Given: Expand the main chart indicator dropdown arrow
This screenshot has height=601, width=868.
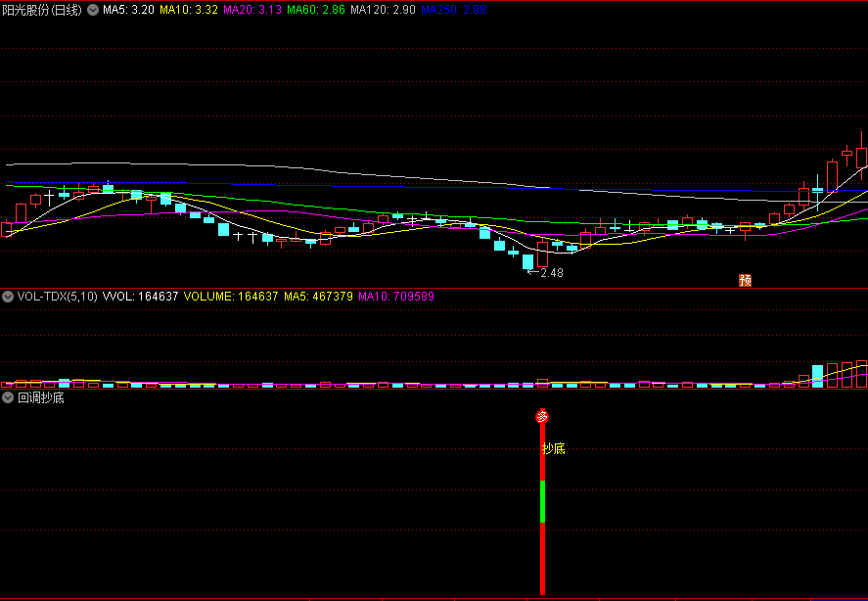Looking at the screenshot, I should [x=94, y=10].
